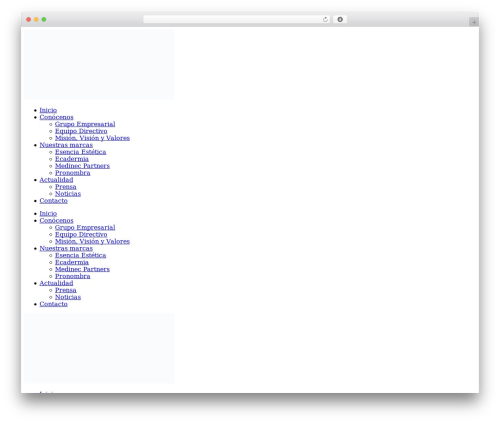Viewport: 500px width, 423px height.
Task: Click the top blank logo image placeholder
Action: pos(99,65)
